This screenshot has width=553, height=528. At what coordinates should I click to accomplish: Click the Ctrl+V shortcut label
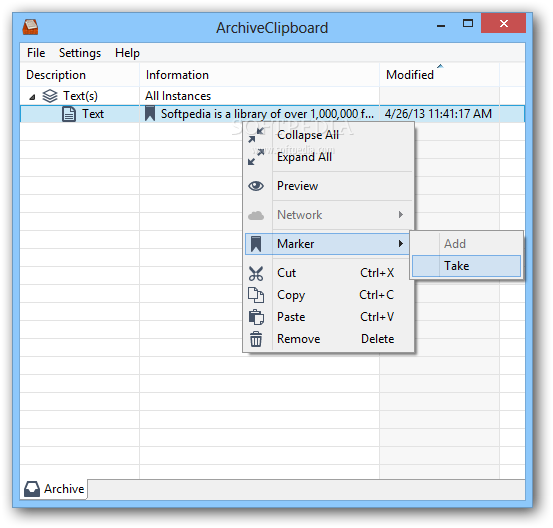point(377,317)
